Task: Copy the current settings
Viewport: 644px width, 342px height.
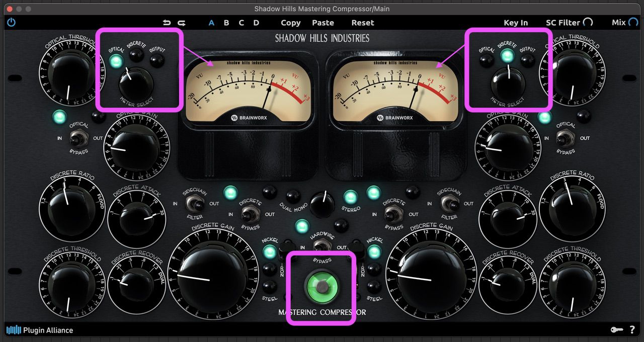Action: point(291,23)
